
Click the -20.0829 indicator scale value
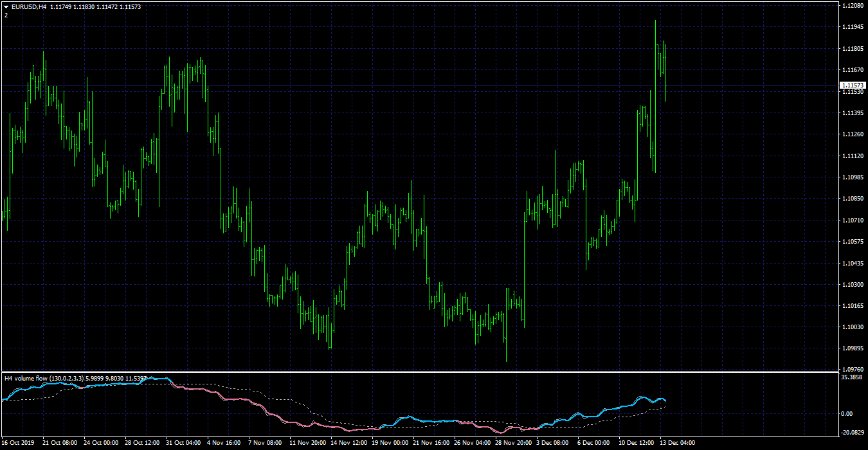pos(853,432)
